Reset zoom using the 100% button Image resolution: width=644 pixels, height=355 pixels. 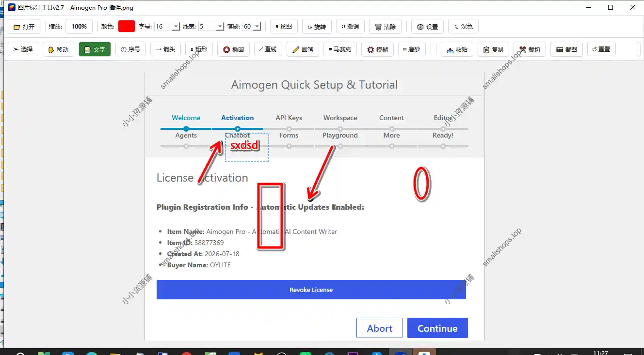(x=79, y=27)
